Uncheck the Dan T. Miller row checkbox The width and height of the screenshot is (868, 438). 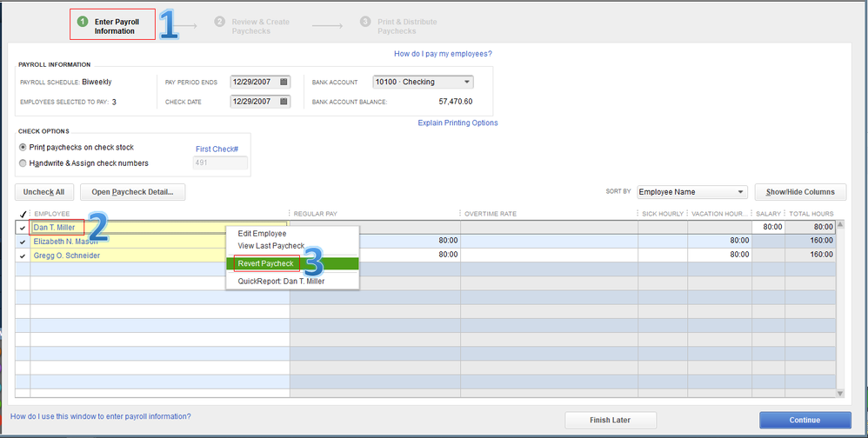(23, 228)
